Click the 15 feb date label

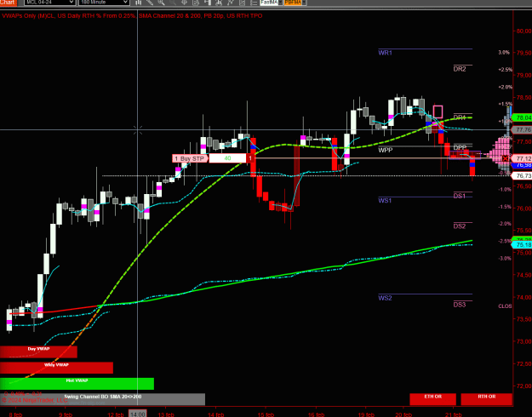[266, 414]
